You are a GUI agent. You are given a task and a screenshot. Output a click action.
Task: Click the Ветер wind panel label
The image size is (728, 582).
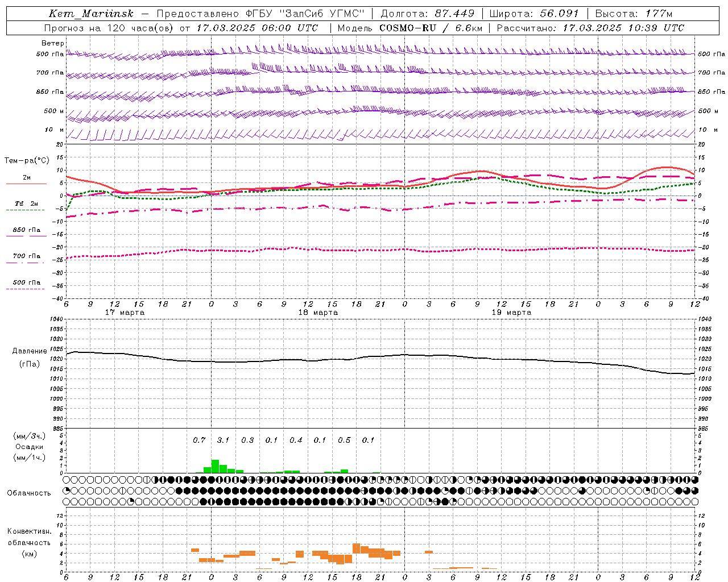(53, 43)
